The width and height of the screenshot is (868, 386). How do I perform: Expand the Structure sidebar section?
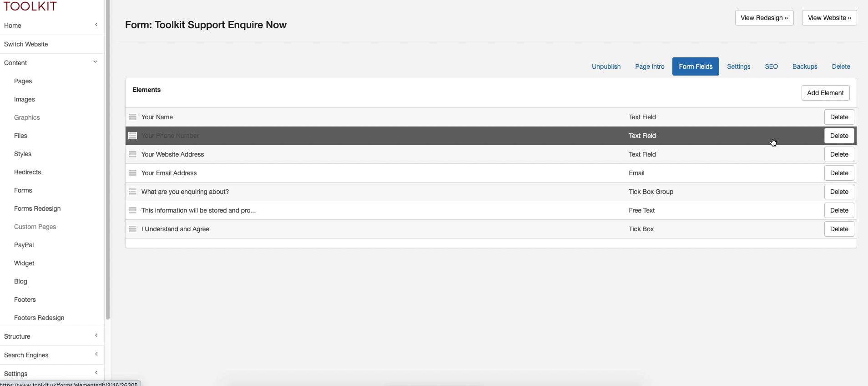click(96, 335)
